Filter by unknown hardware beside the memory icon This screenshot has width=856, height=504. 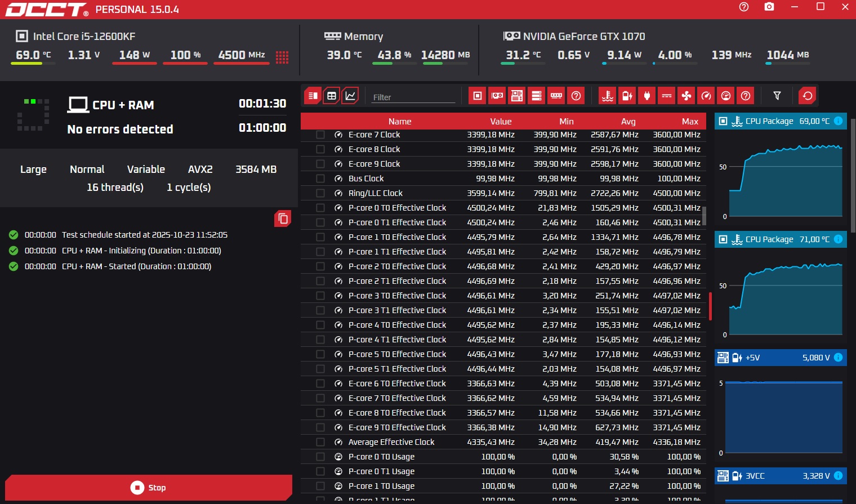(x=576, y=96)
